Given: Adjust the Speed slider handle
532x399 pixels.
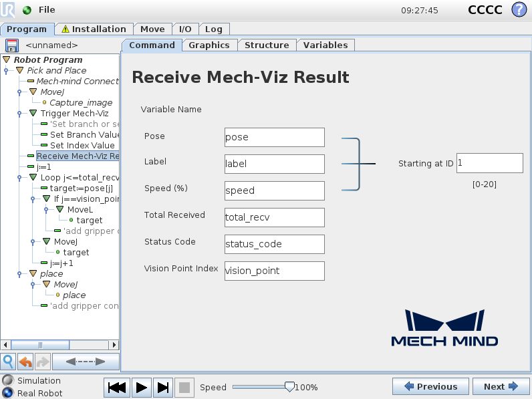Looking at the screenshot, I should (289, 387).
